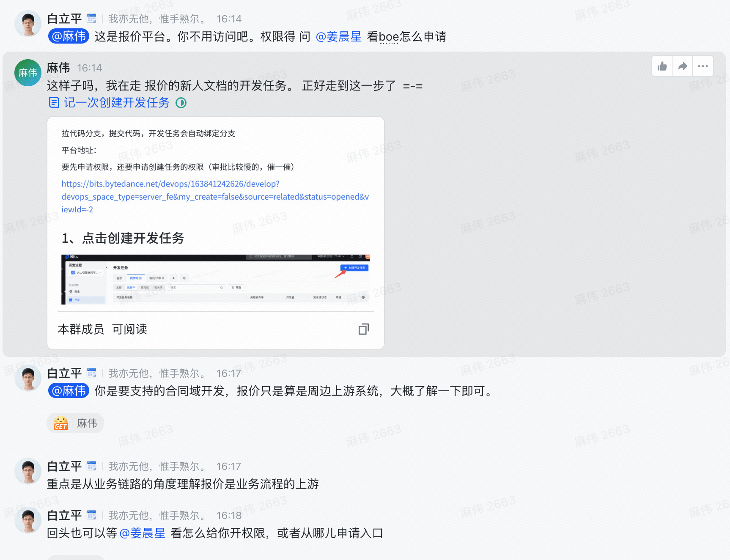Click the 本群成员 可阅读 permission text
This screenshot has height=560, width=730.
tap(102, 329)
